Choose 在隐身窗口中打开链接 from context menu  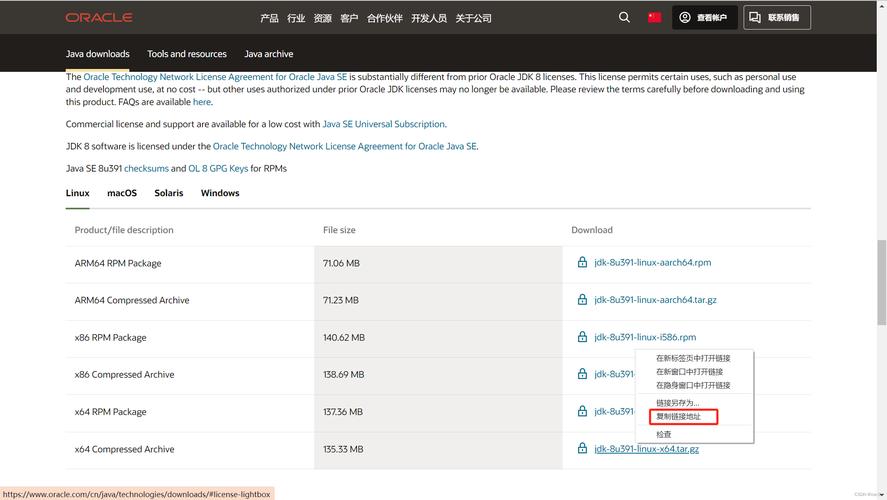pos(695,385)
